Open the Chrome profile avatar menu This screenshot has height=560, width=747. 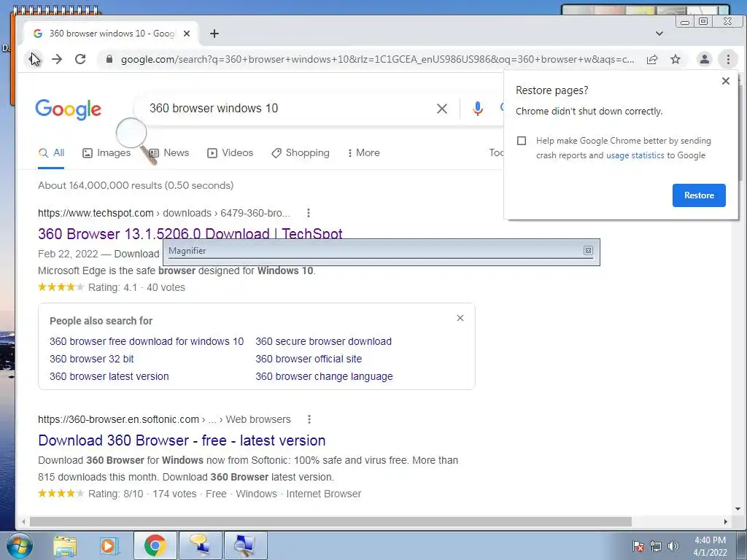pyautogui.click(x=704, y=59)
